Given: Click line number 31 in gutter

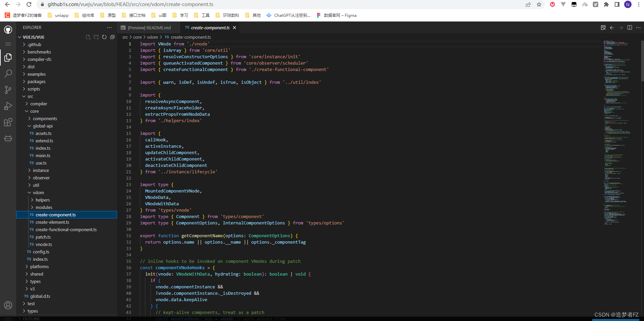Looking at the screenshot, I should (129, 236).
